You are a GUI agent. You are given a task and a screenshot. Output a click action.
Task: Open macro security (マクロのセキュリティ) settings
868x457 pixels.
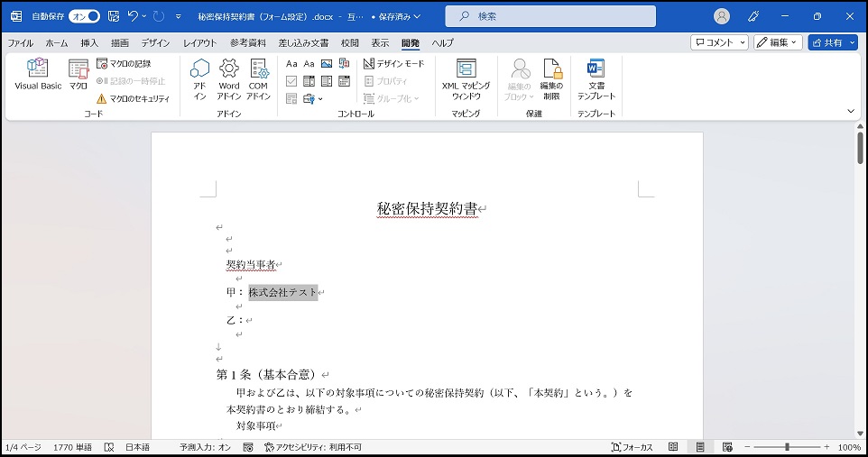coord(133,98)
